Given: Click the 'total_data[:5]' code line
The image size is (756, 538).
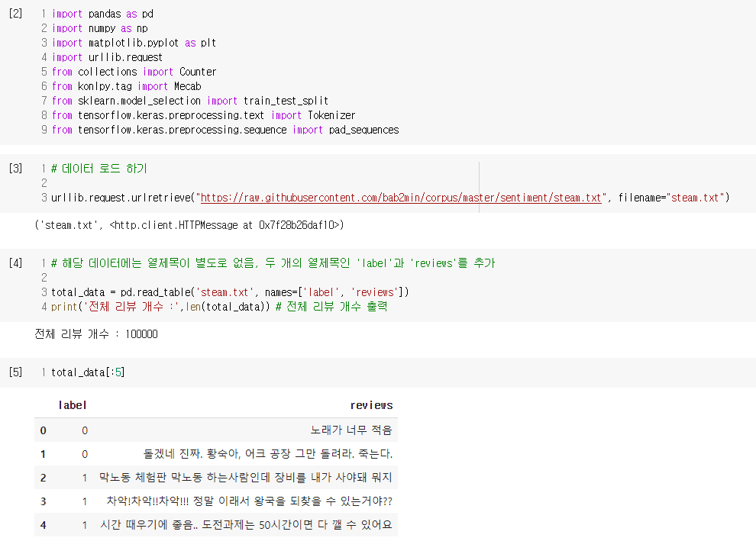Looking at the screenshot, I should coord(88,372).
